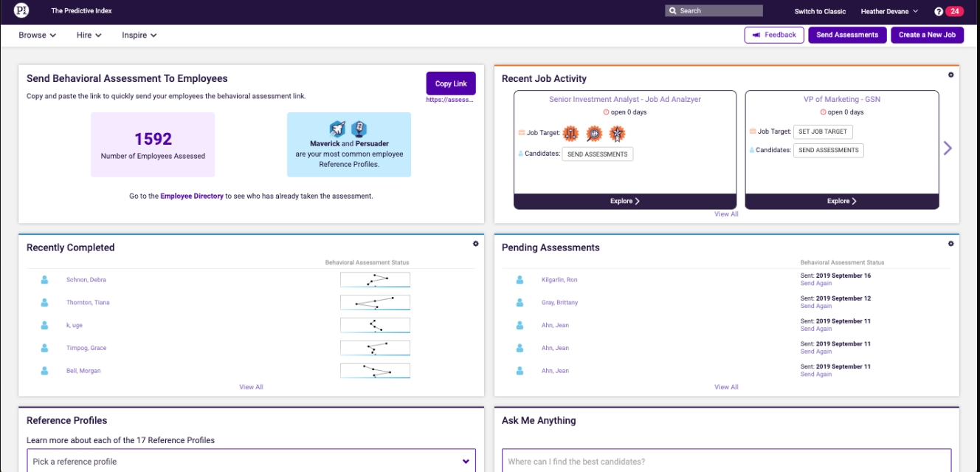The width and height of the screenshot is (980, 472).
Task: Expand the Hire menu
Action: [89, 35]
